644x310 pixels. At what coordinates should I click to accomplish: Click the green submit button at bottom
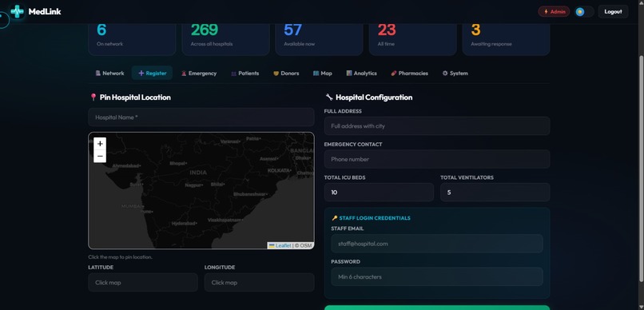(437, 308)
